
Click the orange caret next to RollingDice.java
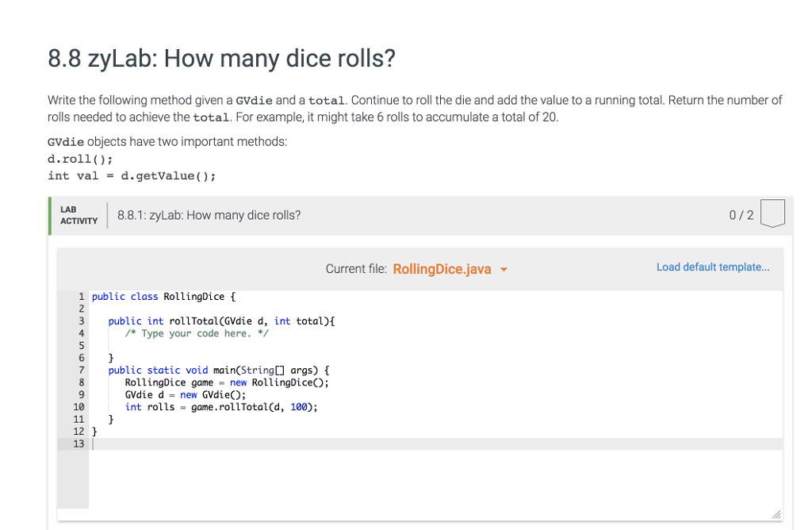click(x=504, y=269)
